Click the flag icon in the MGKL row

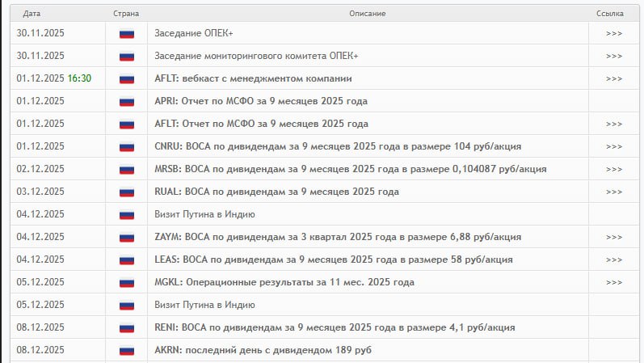pyautogui.click(x=126, y=282)
